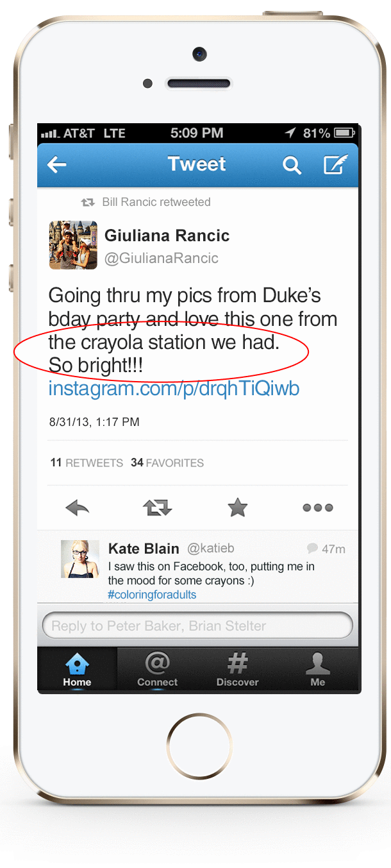View the 11 Retweets list
This screenshot has width=391, height=868.
(x=87, y=463)
